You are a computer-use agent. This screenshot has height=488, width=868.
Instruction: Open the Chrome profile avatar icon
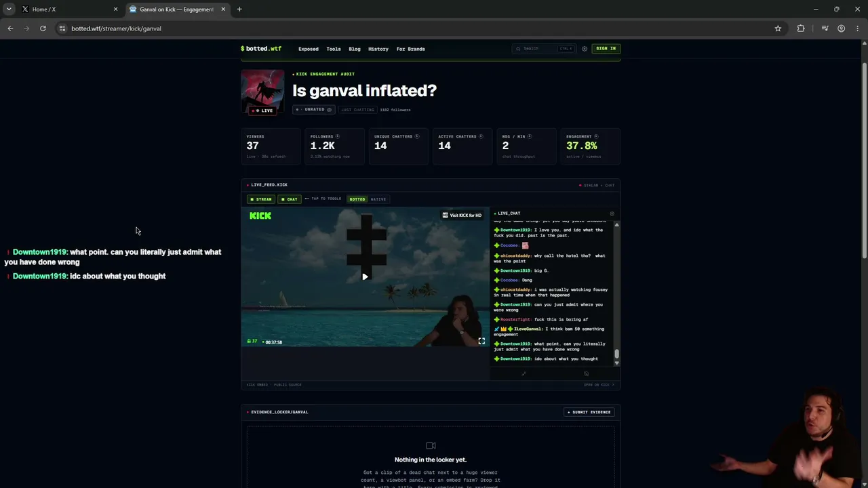click(841, 28)
